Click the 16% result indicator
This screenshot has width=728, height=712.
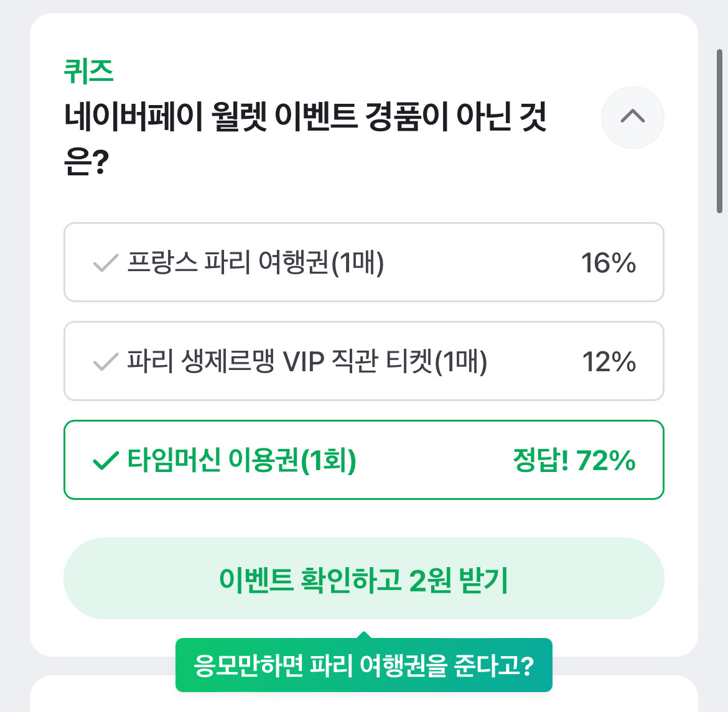[x=609, y=262]
